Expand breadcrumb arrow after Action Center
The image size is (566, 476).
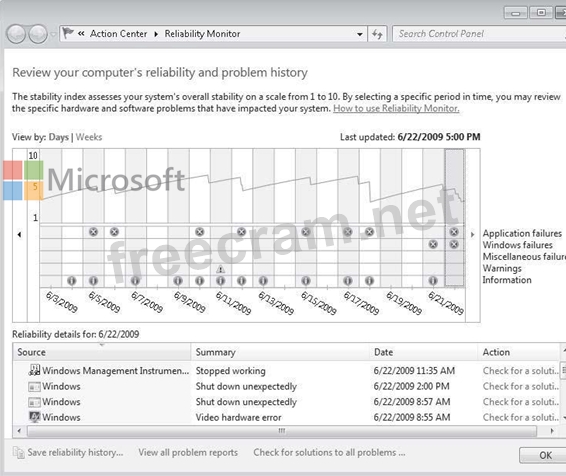click(156, 34)
